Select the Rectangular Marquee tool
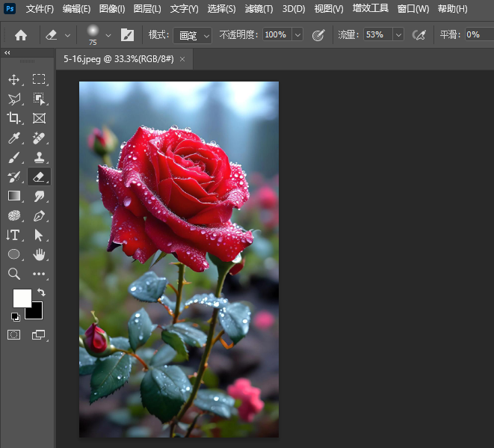 [39, 79]
